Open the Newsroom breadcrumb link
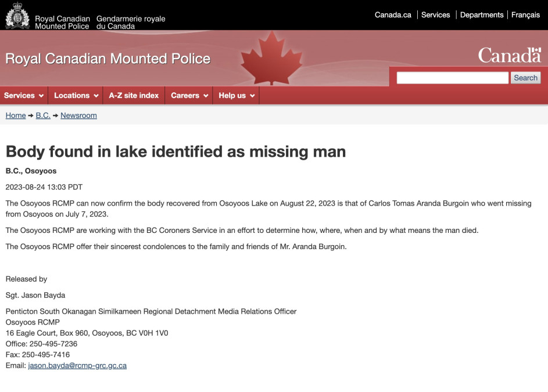548x392 pixels. [x=78, y=116]
